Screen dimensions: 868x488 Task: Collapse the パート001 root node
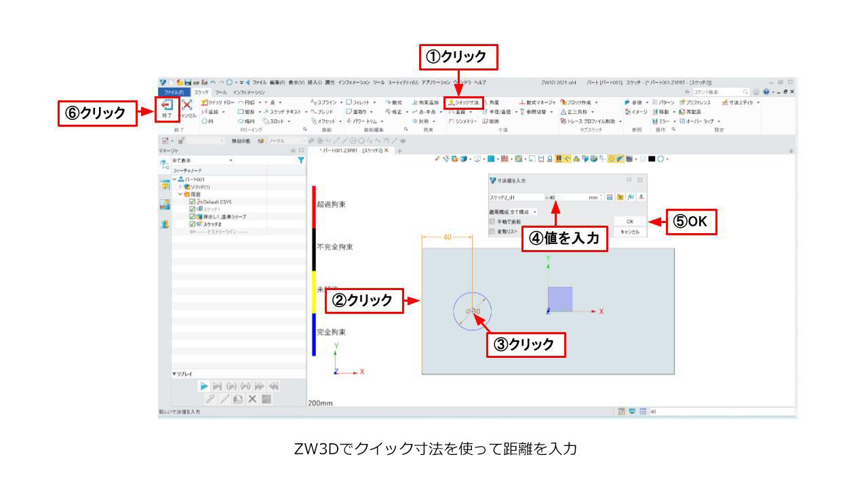(x=174, y=179)
